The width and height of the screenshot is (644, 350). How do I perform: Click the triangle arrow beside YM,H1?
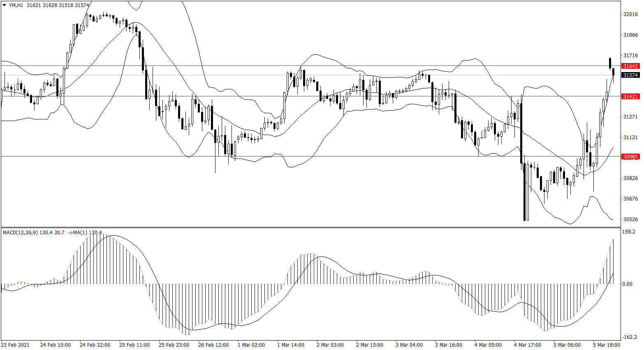pyautogui.click(x=5, y=5)
